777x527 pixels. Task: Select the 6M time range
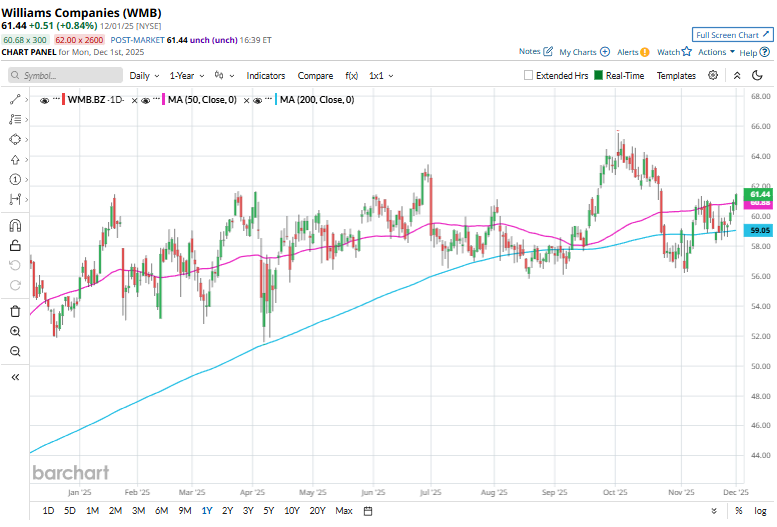tap(162, 511)
